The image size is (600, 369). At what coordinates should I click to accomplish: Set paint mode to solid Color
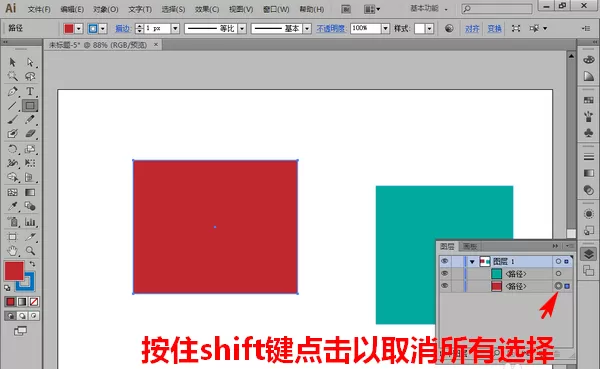tap(10, 302)
